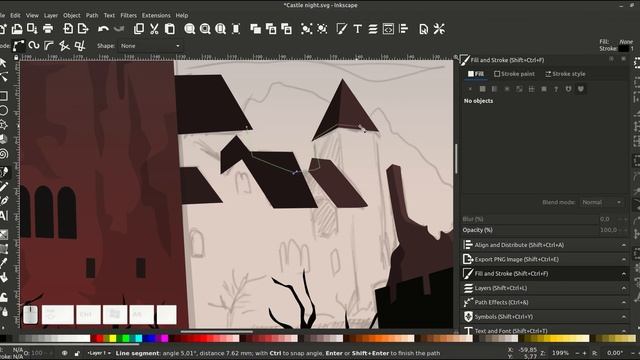Open the Shape dropdown
Screen dimensions: 640x360
(150, 46)
